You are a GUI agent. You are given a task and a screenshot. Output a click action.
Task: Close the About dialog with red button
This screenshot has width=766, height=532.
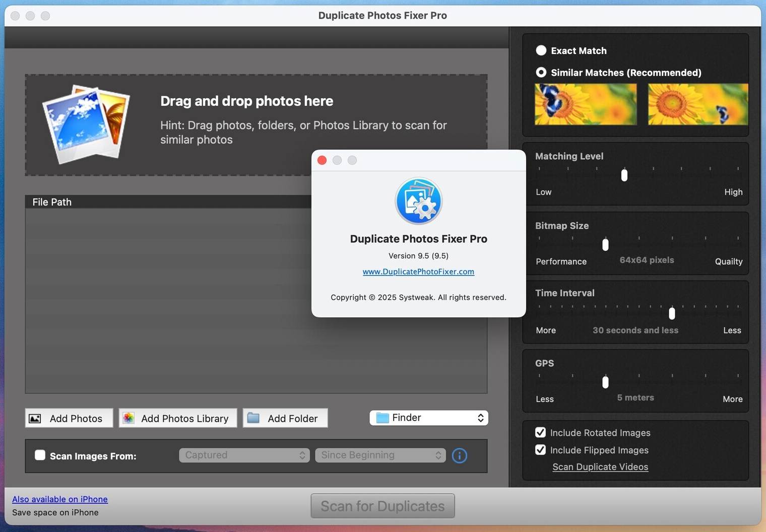coord(322,160)
